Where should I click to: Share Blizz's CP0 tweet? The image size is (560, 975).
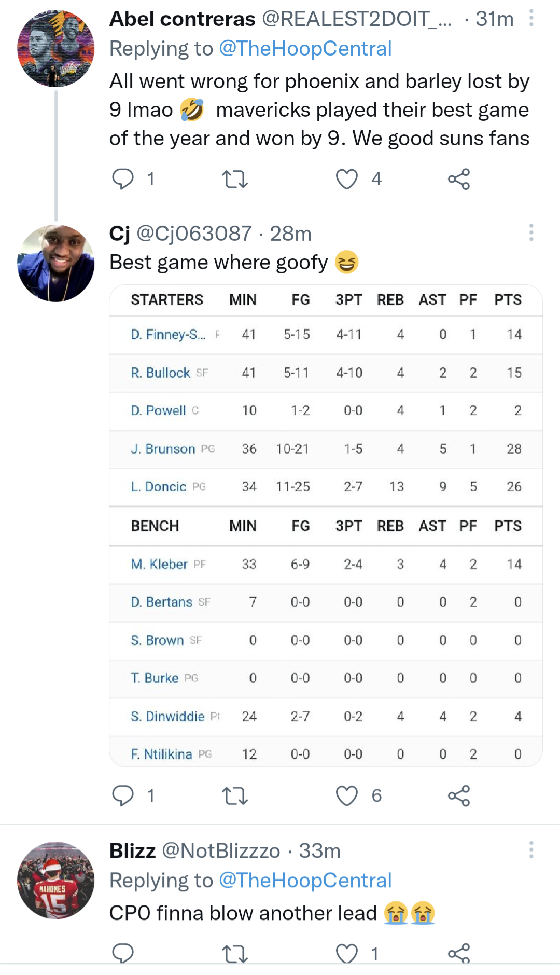point(459,954)
